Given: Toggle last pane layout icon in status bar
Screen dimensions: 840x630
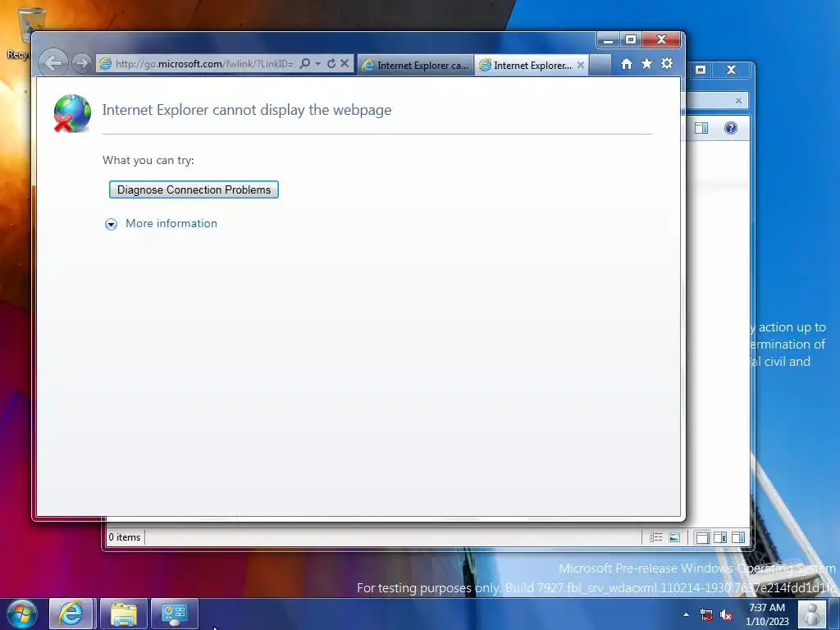Looking at the screenshot, I should [738, 537].
